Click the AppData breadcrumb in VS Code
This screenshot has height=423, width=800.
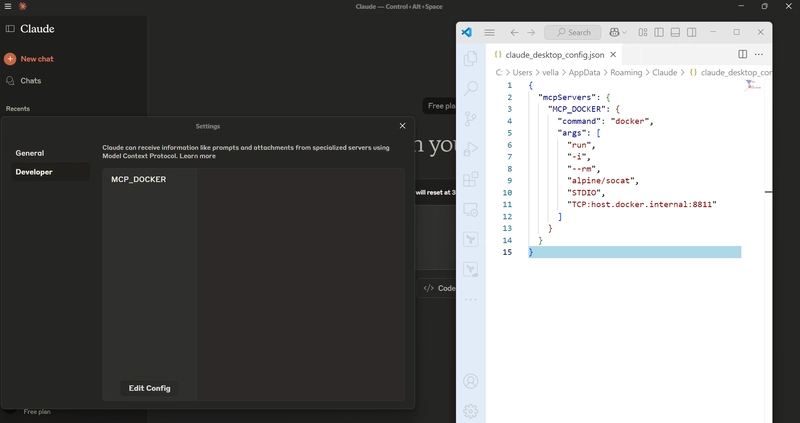click(x=584, y=72)
